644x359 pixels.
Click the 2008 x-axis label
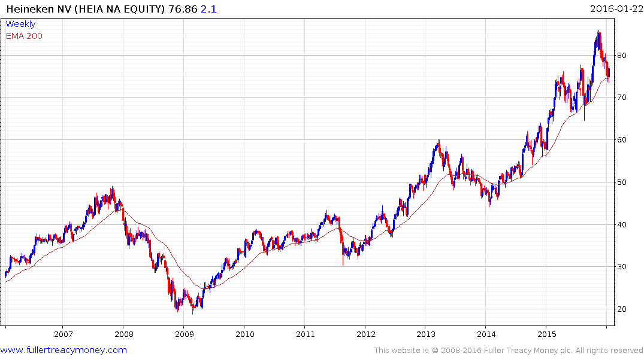(x=124, y=334)
